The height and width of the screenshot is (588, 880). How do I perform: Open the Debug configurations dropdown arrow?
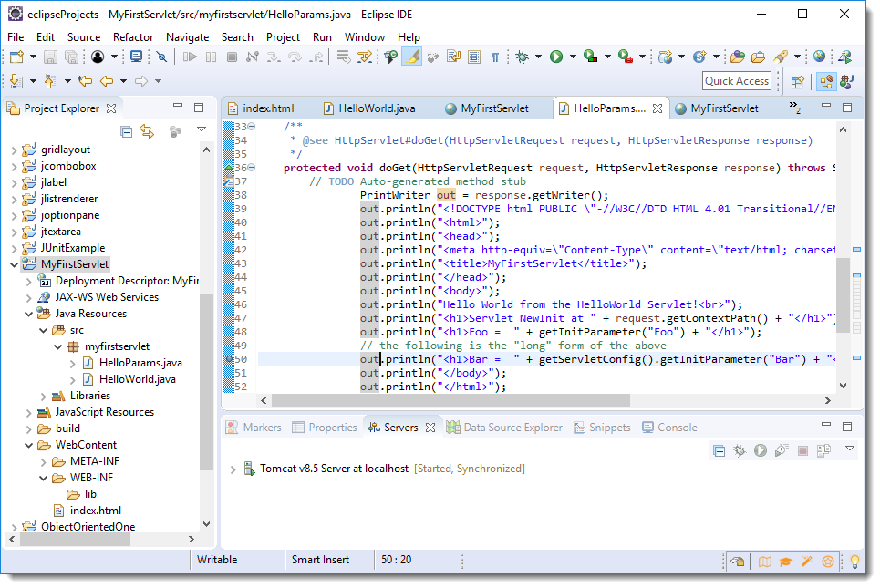click(x=538, y=57)
